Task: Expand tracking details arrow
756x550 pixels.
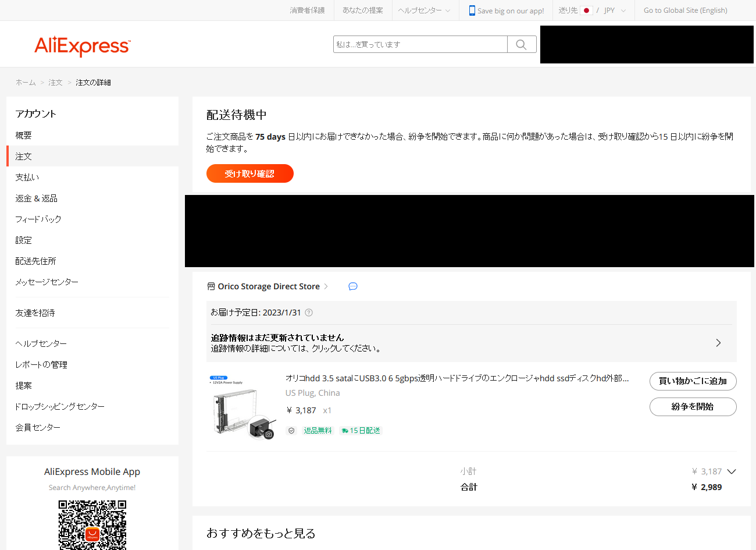Action: coord(719,343)
